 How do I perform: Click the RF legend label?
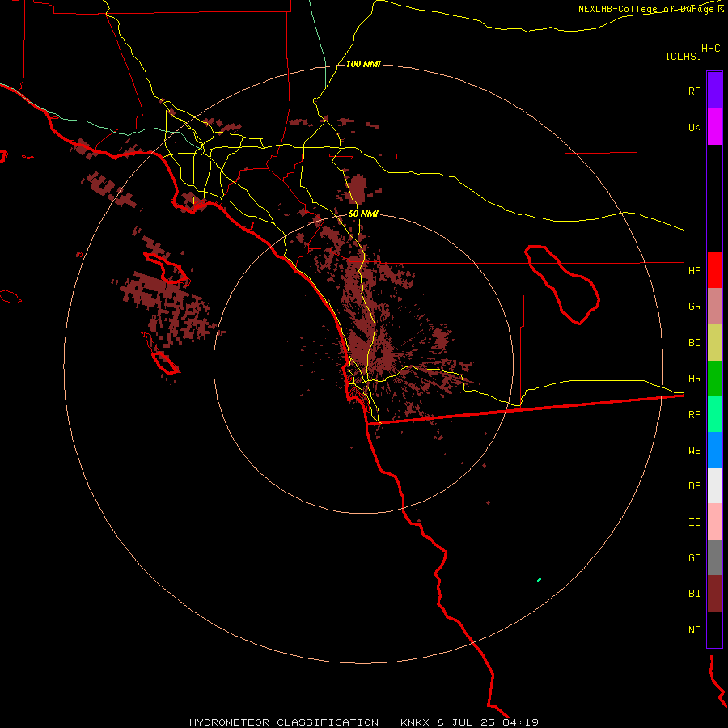click(694, 91)
